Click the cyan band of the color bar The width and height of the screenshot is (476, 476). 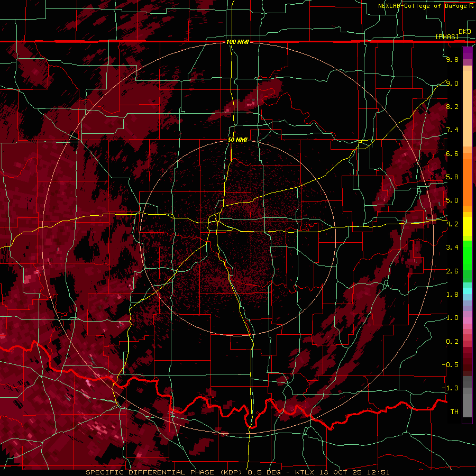[467, 291]
